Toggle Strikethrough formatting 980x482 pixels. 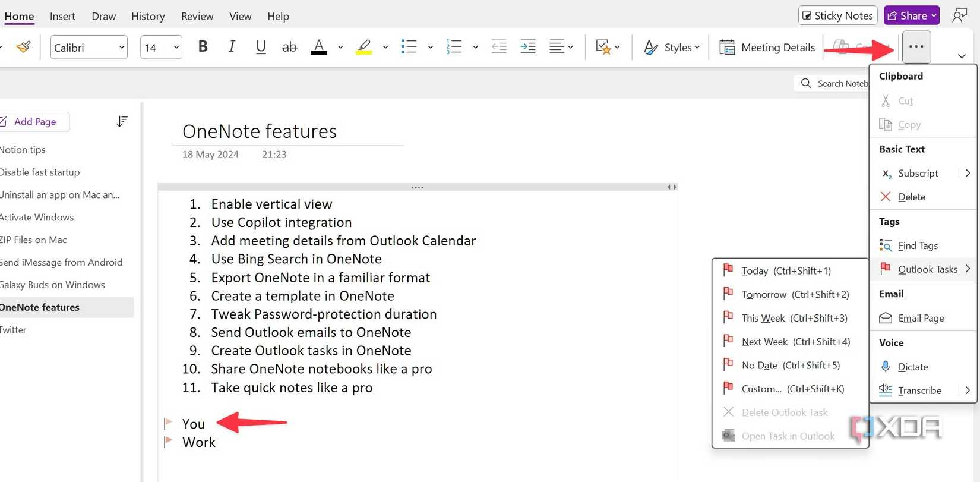[289, 47]
